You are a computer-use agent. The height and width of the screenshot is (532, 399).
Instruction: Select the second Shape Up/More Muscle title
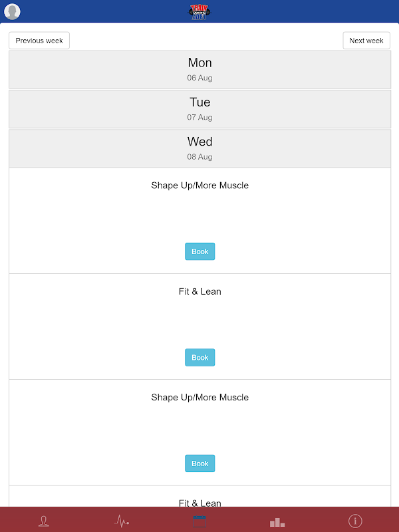pos(199,398)
